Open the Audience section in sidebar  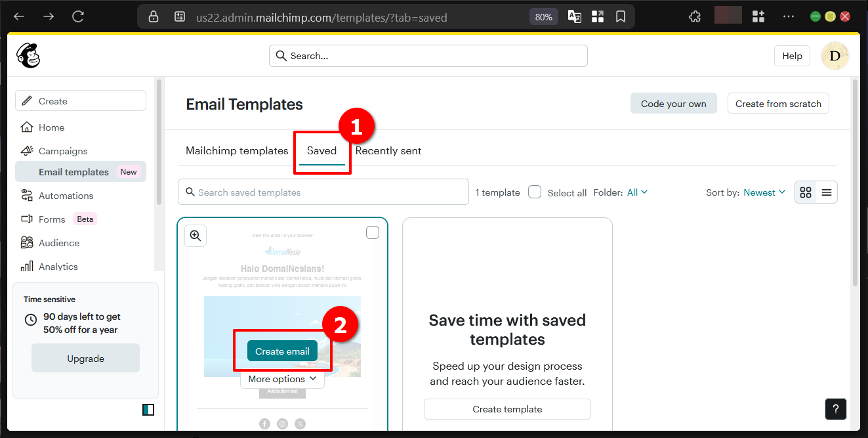click(x=59, y=242)
